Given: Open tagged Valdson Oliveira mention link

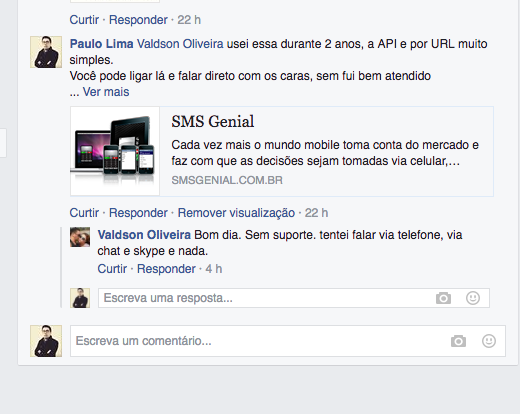Looking at the screenshot, I should [x=180, y=44].
